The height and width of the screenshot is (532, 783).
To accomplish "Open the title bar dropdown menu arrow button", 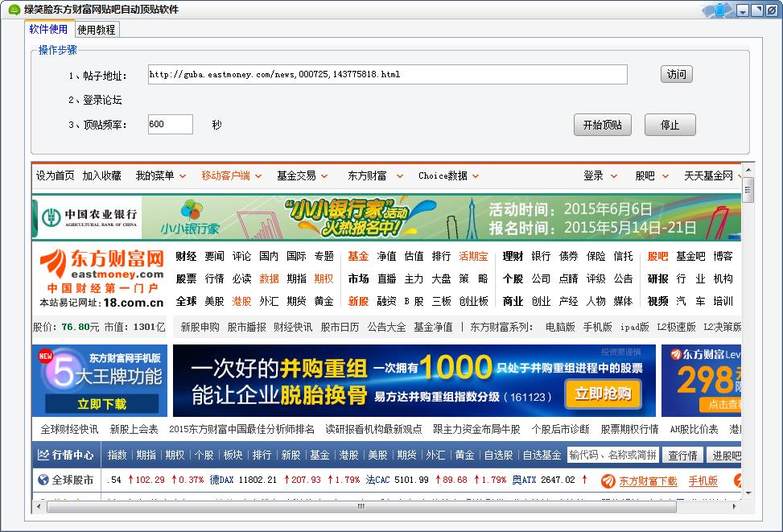I will (x=743, y=10).
